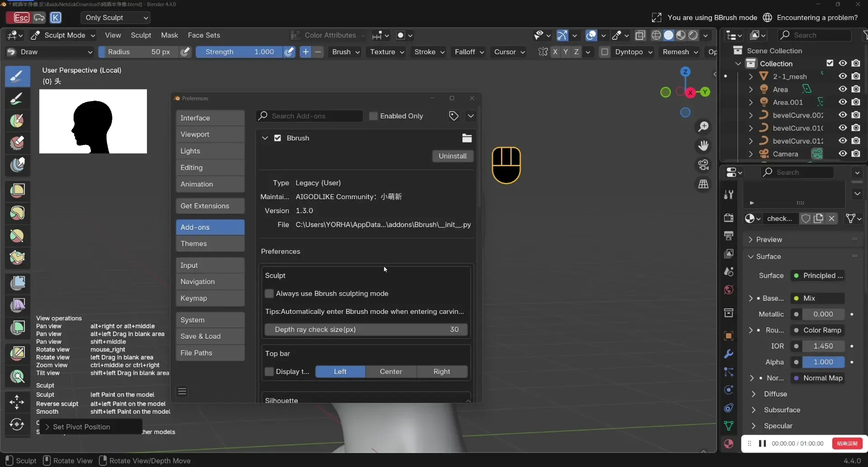
Task: Exclude Collection from view layer checkbox
Action: tap(830, 63)
